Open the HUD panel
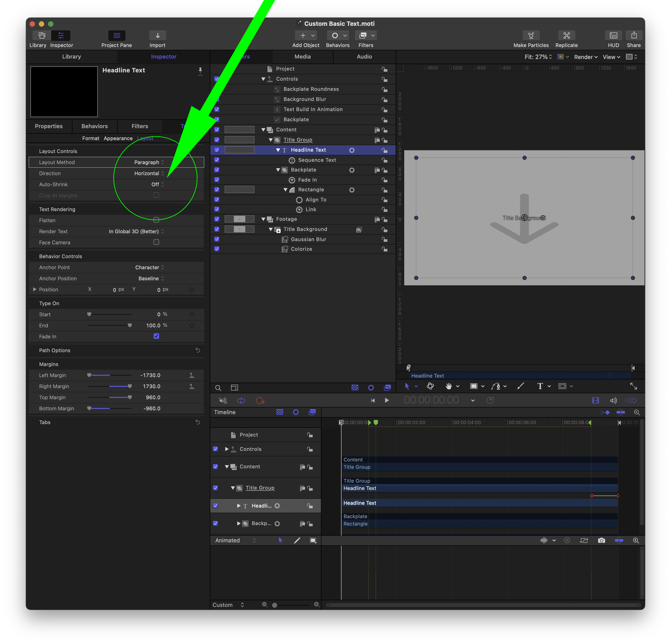 613,35
